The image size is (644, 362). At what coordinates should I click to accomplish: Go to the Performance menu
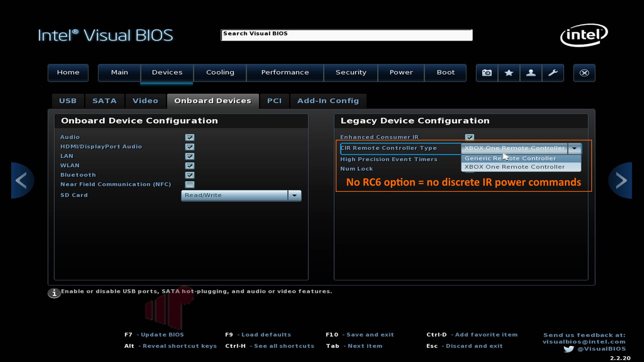pos(285,72)
